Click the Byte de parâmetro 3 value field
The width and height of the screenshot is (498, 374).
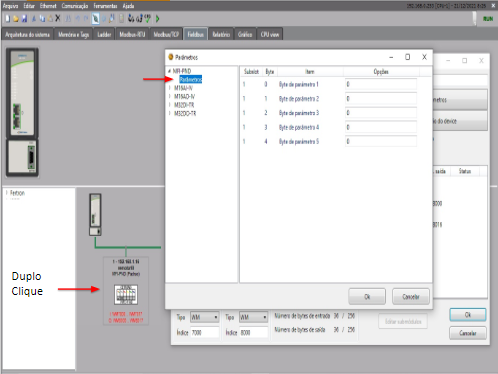381,113
